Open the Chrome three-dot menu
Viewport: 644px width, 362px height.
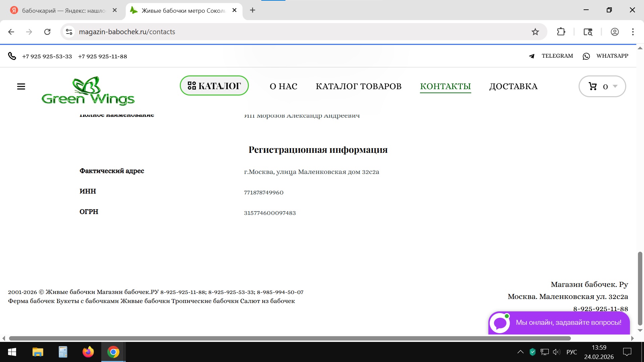(633, 32)
